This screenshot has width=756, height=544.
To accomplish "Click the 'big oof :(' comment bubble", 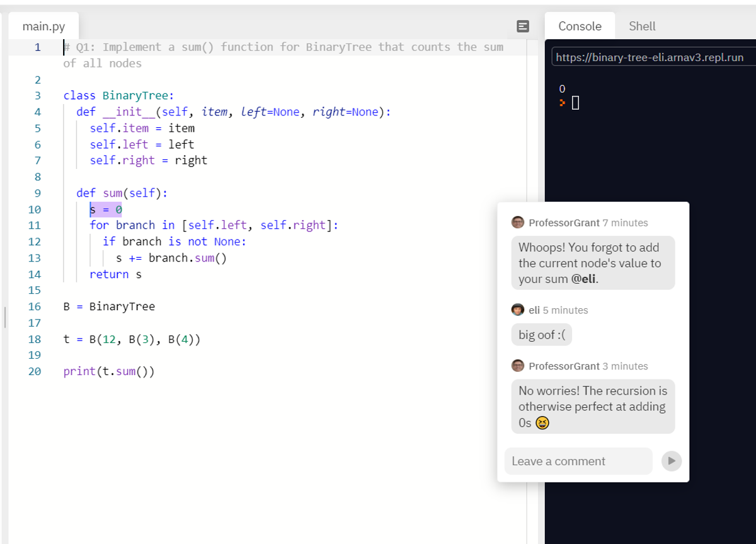I will 541,334.
